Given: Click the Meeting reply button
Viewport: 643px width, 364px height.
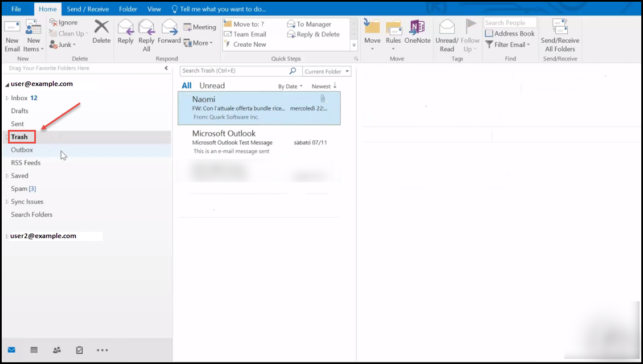Looking at the screenshot, I should click(200, 27).
